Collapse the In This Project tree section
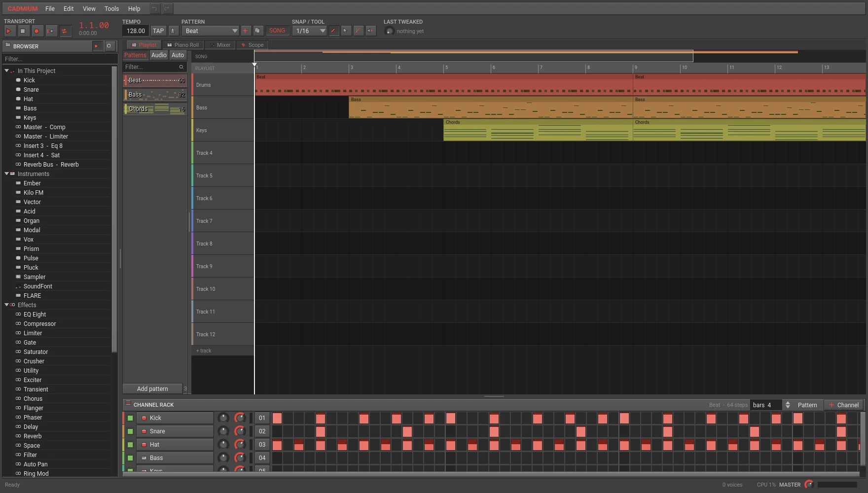 6,71
